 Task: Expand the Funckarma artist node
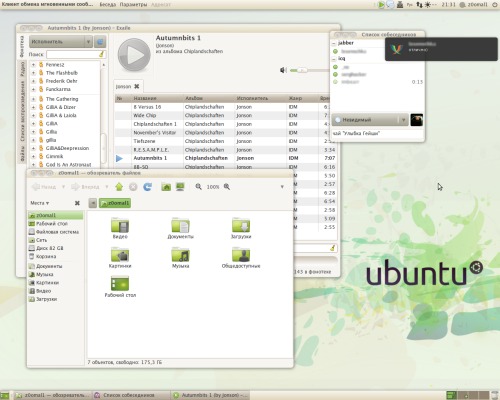(33, 89)
